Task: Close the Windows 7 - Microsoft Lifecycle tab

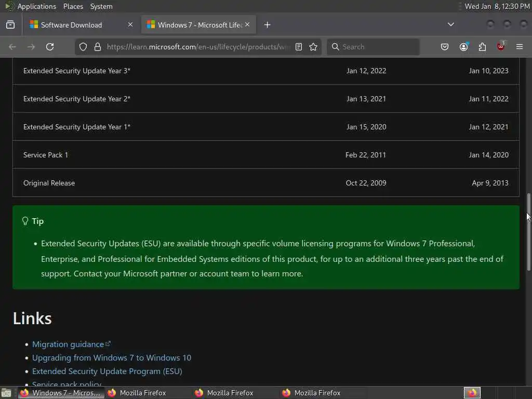Action: click(247, 24)
